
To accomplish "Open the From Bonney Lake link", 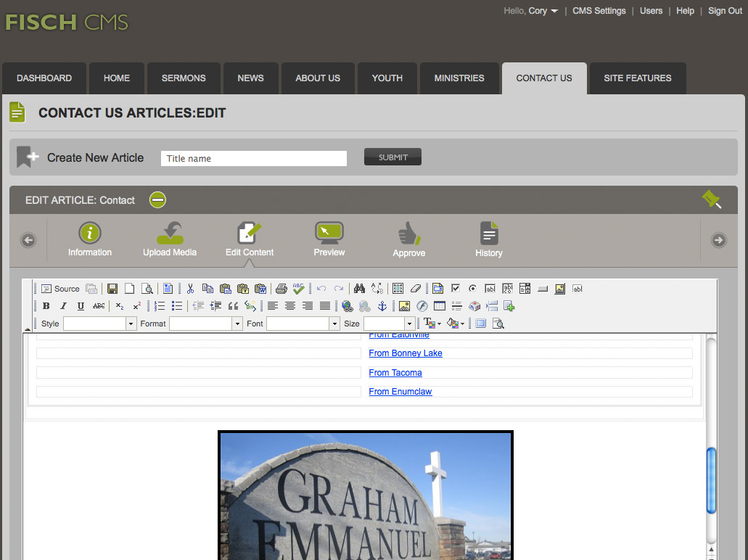I will click(x=406, y=353).
